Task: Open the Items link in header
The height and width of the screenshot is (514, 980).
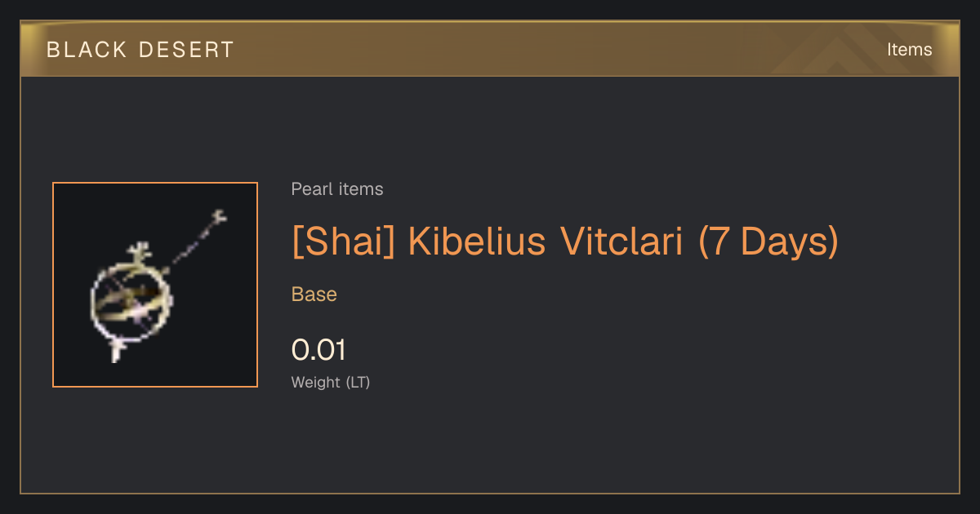Action: tap(909, 50)
